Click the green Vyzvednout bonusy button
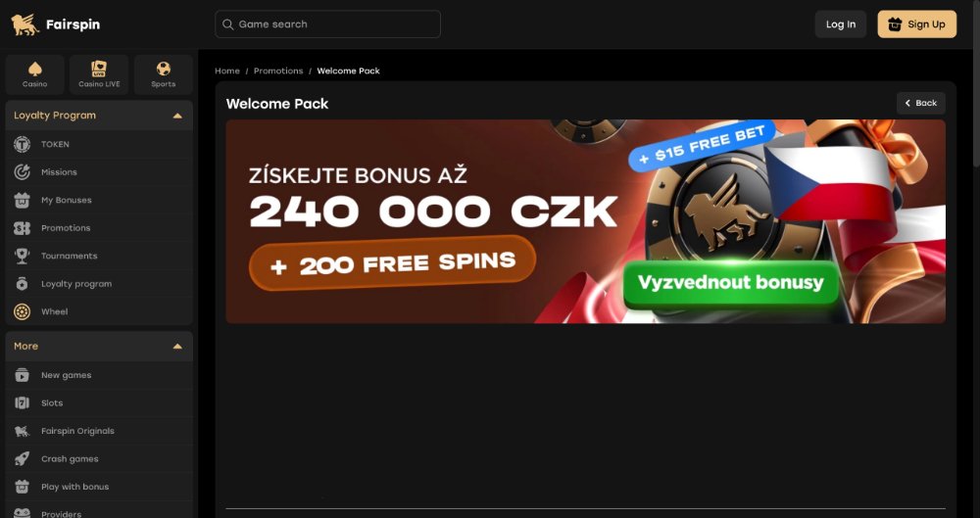Screen dimensions: 980x518 tap(731, 282)
